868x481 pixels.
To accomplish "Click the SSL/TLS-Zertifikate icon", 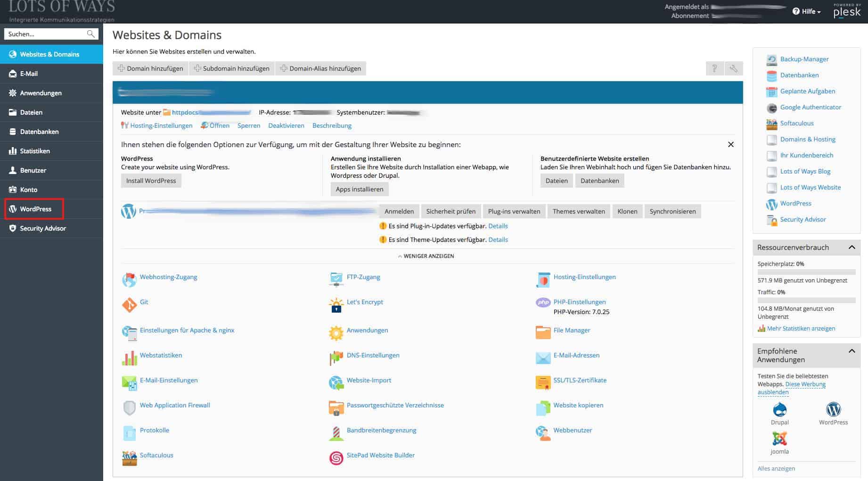I will tap(543, 382).
